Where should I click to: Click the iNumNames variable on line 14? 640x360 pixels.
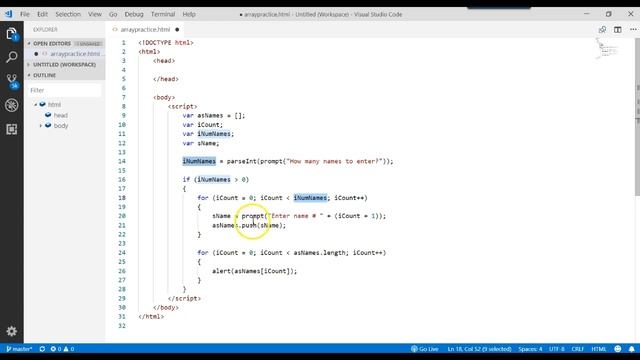click(199, 161)
